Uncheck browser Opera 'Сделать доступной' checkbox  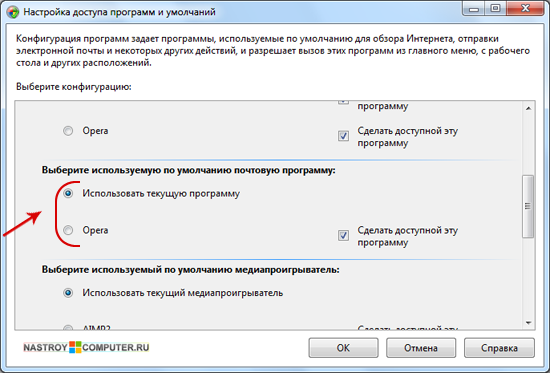[x=343, y=135]
